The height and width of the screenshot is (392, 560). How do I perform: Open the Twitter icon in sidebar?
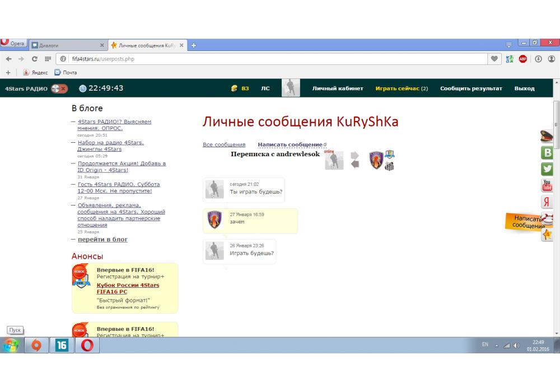click(x=547, y=169)
